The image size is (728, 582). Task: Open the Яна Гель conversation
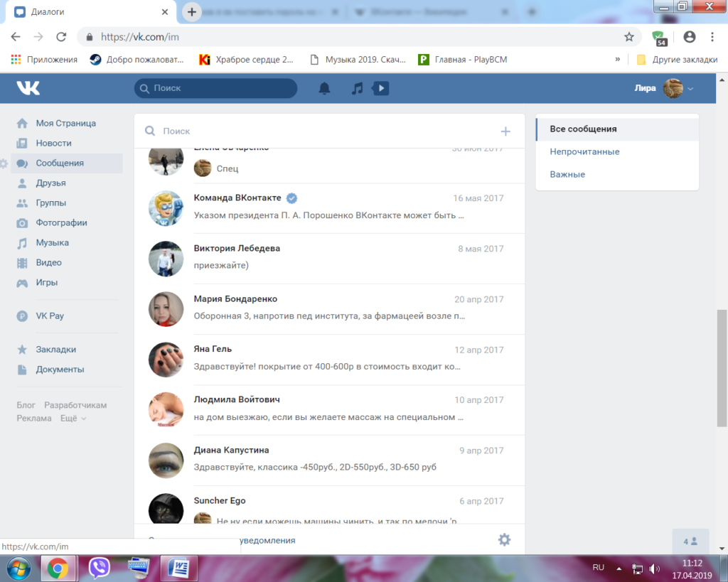tap(330, 360)
